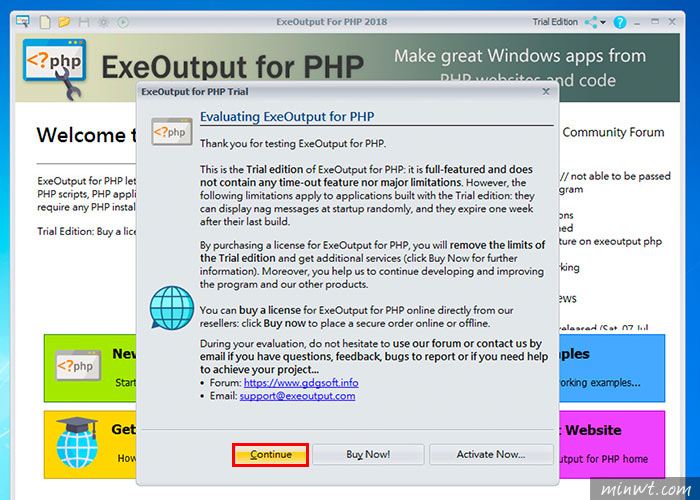Click the new project icon in the title toolbar

(x=45, y=21)
